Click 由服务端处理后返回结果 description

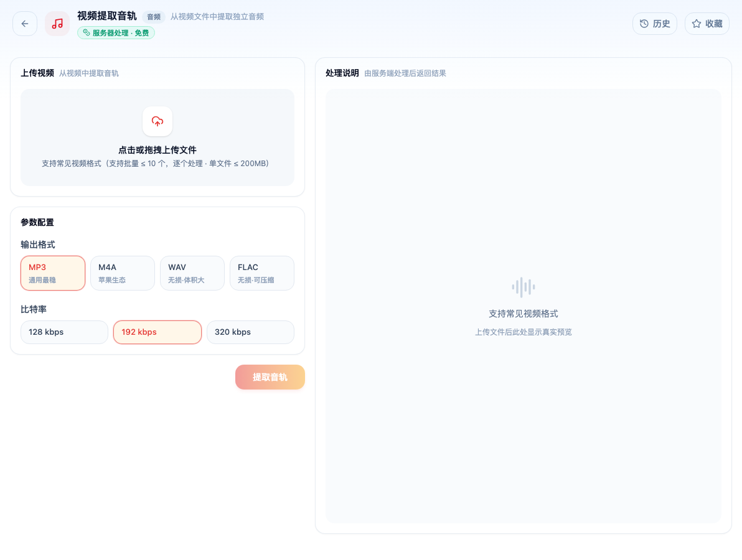(x=405, y=73)
